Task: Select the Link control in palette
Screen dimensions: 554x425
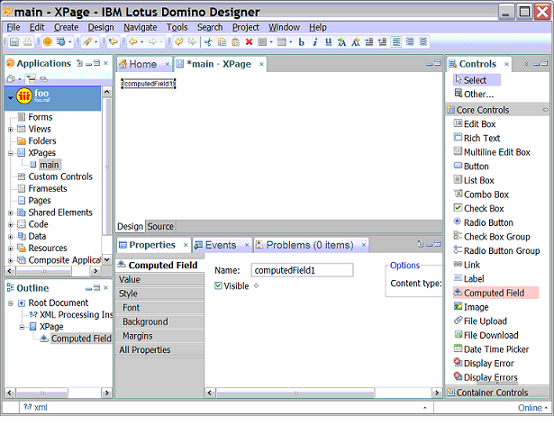Action: [467, 265]
